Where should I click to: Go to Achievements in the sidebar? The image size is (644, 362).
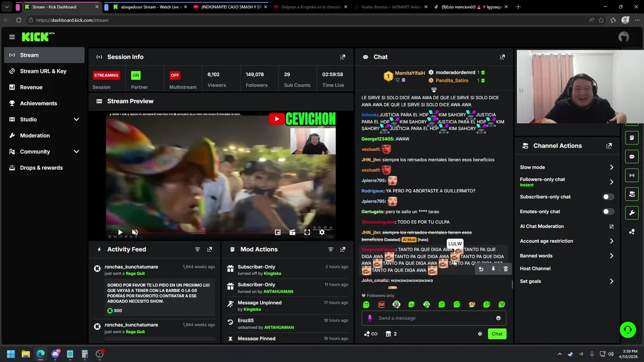pos(44,103)
